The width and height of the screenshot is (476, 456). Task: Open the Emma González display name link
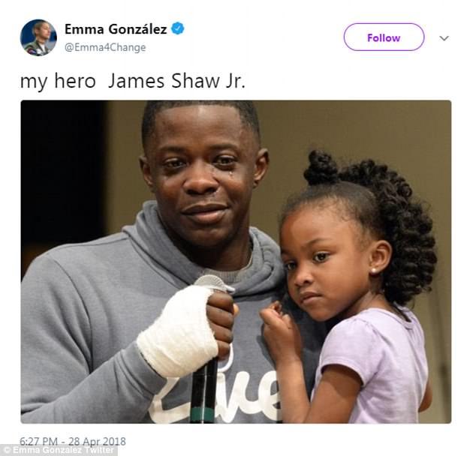(x=116, y=29)
